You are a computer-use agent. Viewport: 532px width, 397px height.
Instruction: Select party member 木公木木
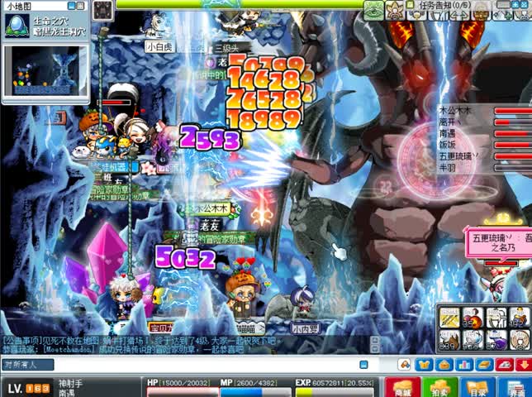(455, 111)
